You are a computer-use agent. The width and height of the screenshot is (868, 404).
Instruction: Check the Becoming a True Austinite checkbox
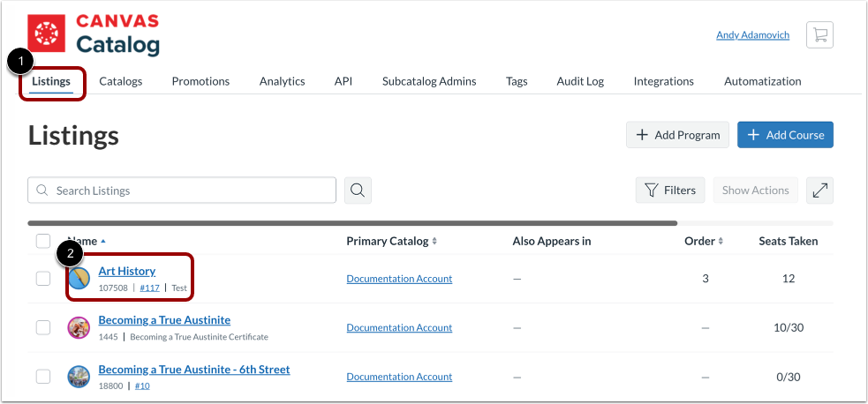pos(43,328)
